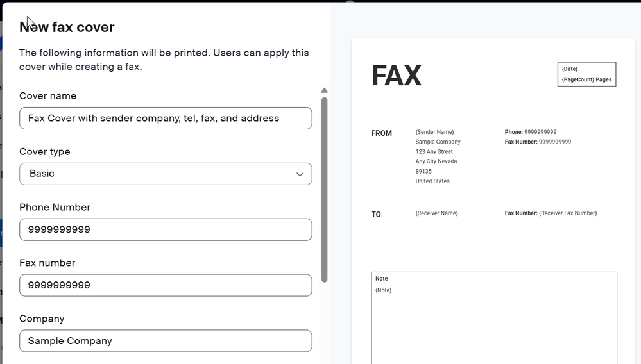The width and height of the screenshot is (641, 364).
Task: Click the Note box in cover preview
Action: [x=494, y=317]
